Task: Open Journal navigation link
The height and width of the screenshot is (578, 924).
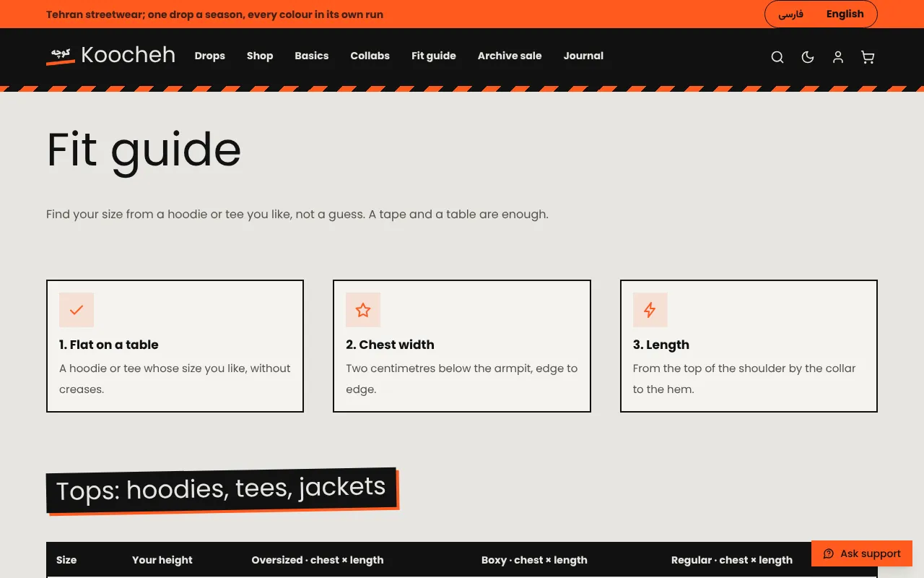Action: click(x=583, y=56)
